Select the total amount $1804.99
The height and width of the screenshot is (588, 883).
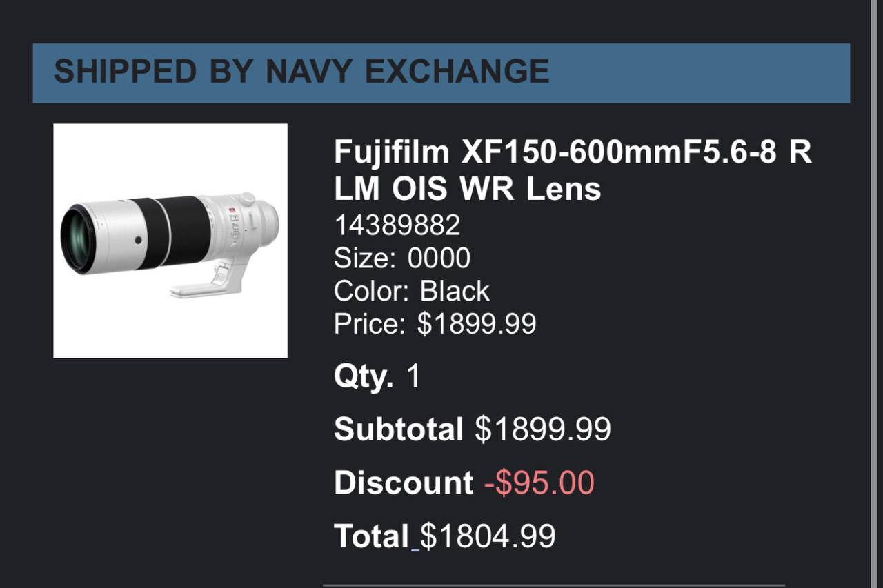pos(488,536)
